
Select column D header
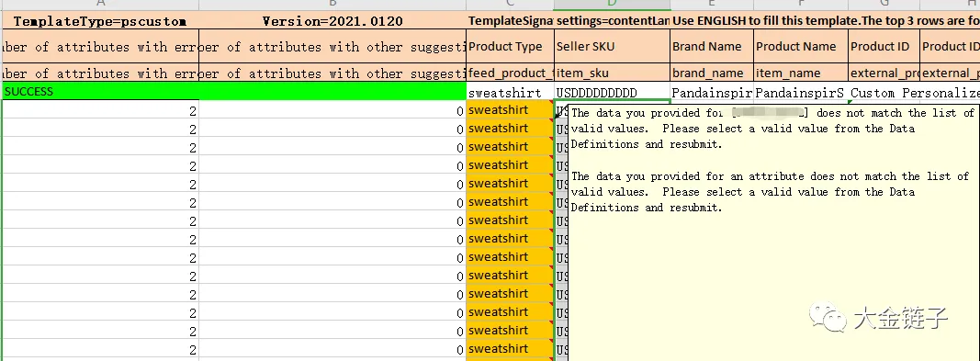point(612,5)
